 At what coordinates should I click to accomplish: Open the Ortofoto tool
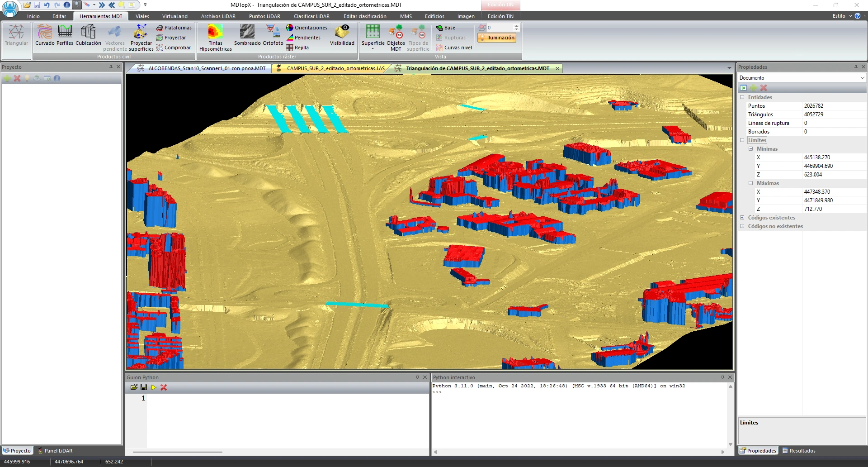(x=273, y=35)
